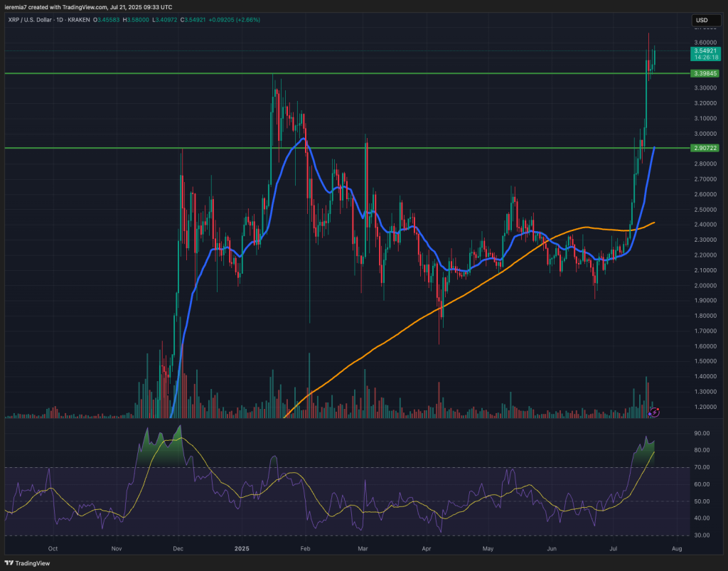
Task: Click the 3.60000 price axis label
Action: [705, 42]
